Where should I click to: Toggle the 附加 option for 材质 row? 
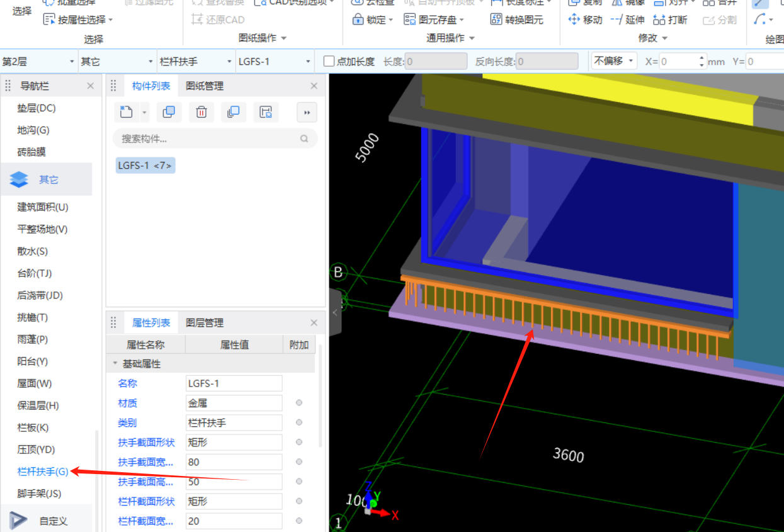coord(299,402)
